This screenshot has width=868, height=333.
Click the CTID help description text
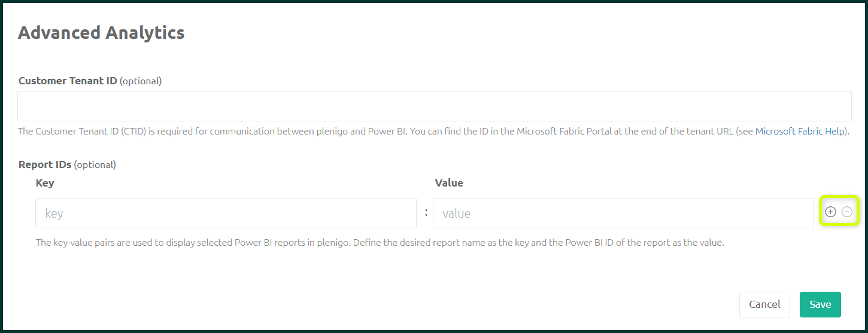[x=434, y=131]
